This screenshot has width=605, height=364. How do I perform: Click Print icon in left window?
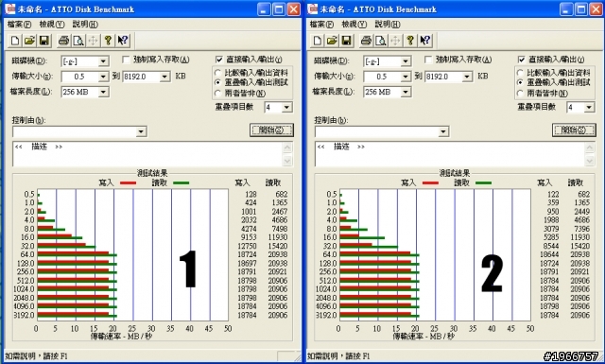(63, 40)
